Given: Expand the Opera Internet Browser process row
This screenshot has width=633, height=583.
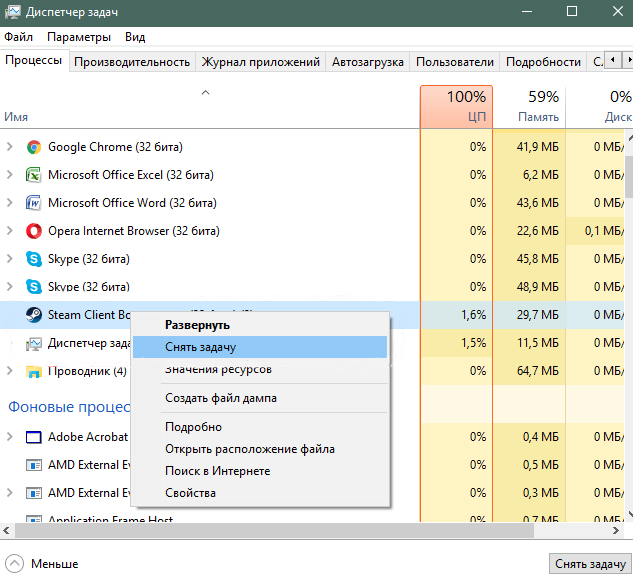Looking at the screenshot, I should tap(11, 231).
